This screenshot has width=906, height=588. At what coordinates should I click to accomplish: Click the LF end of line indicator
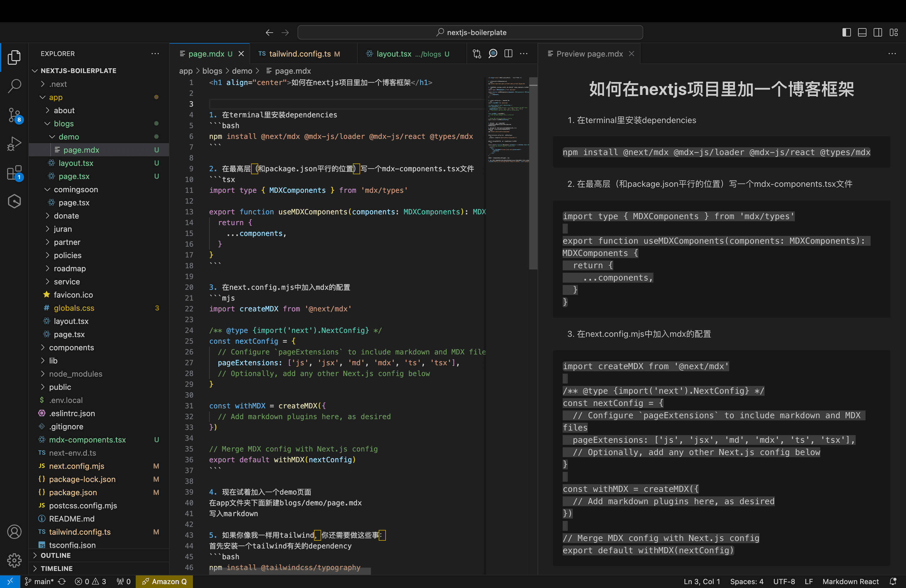tap(809, 581)
